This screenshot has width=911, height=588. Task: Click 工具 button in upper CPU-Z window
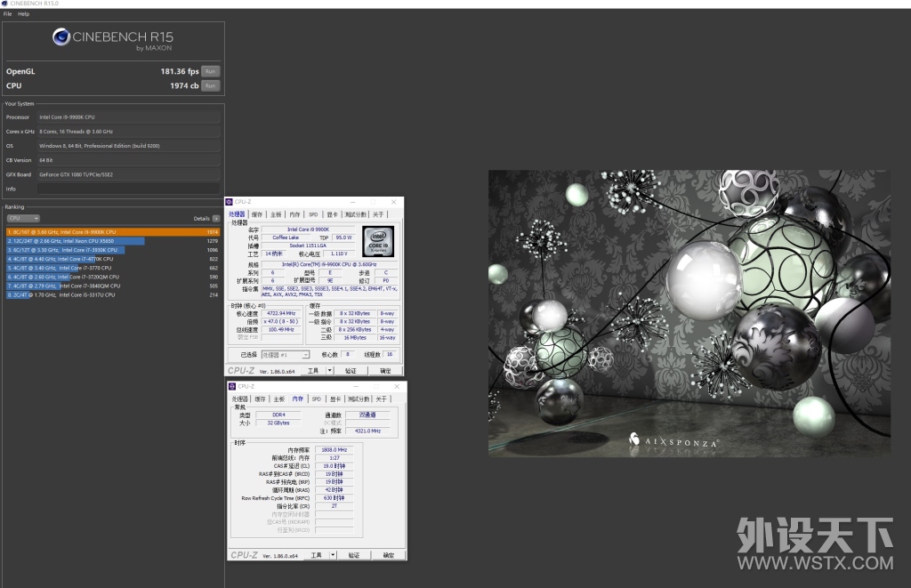click(x=313, y=371)
